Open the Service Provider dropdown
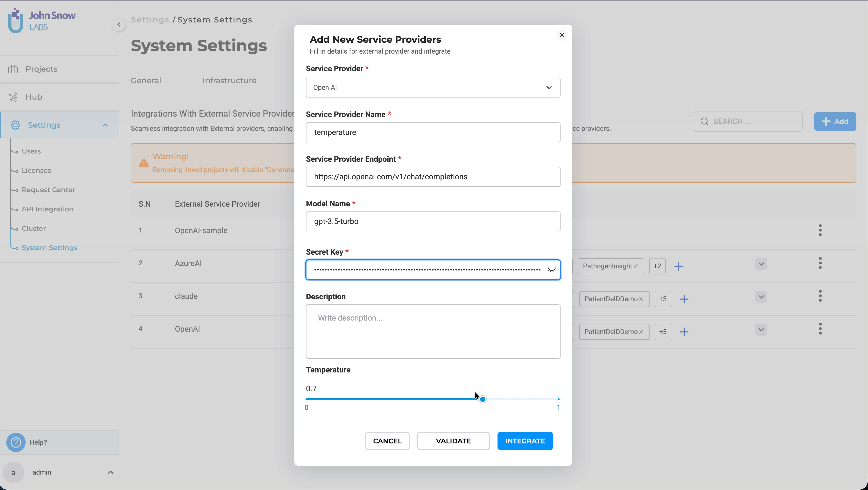 433,88
